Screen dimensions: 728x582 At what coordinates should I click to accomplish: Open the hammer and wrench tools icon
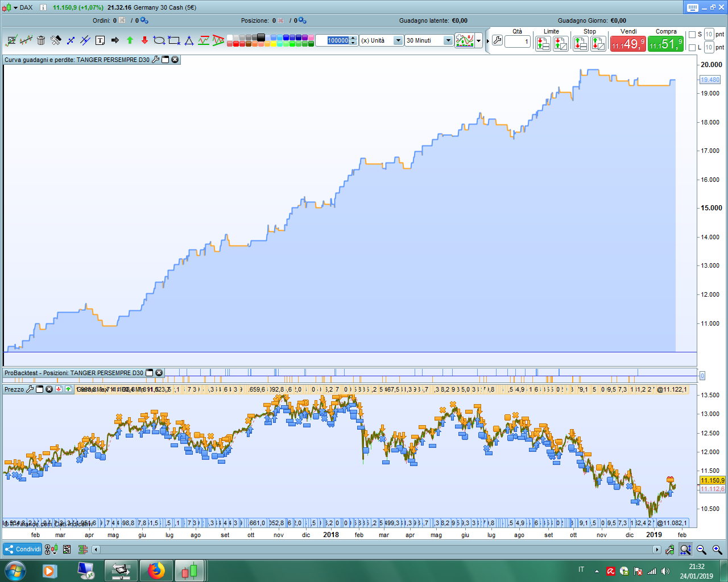tap(56, 40)
